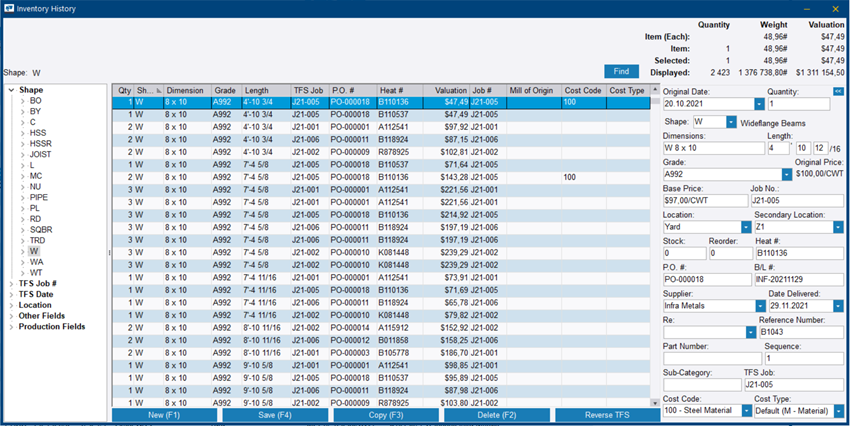850x426 pixels.
Task: Click the New (F1) button
Action: [x=164, y=415]
